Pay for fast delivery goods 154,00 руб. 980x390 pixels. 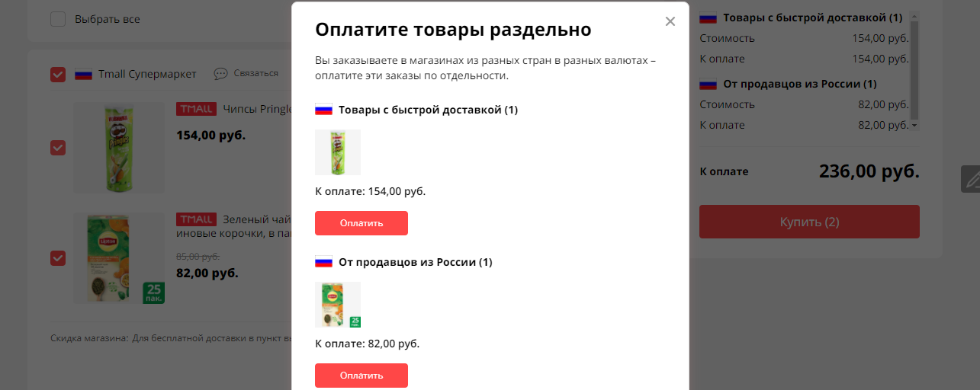pos(361,223)
